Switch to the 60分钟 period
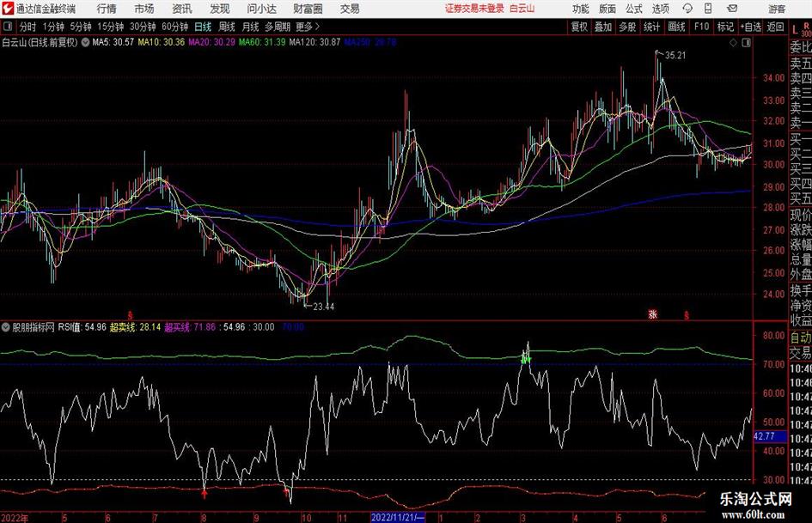 (x=174, y=27)
